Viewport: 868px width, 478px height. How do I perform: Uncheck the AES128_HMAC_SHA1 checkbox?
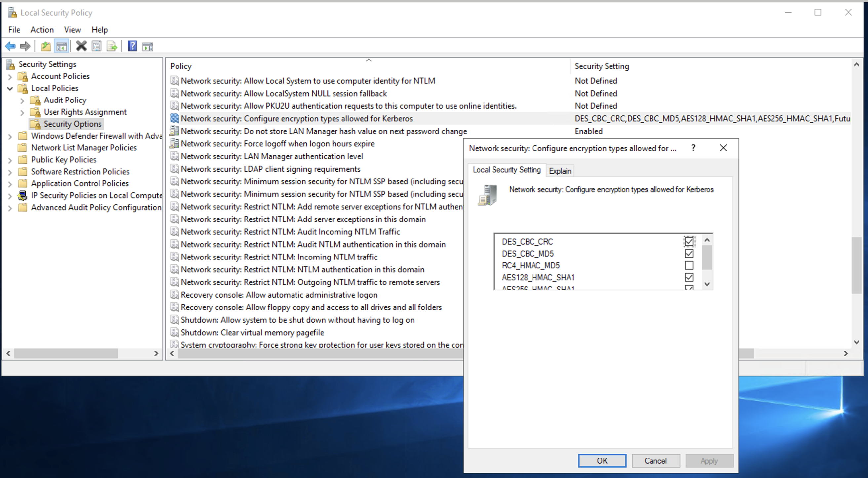689,277
